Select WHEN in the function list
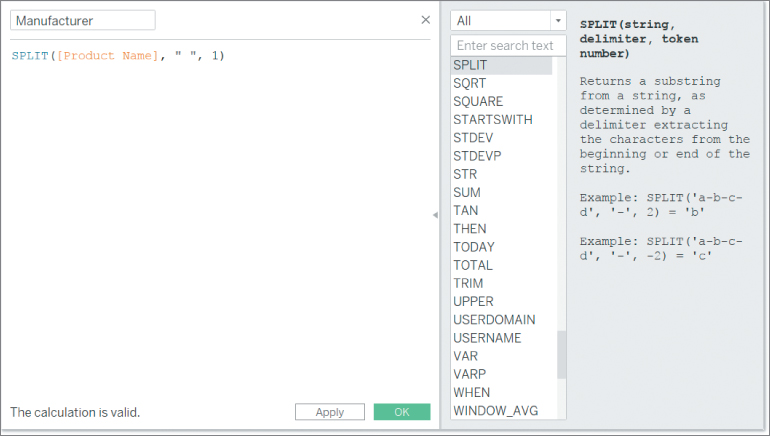Screen dimensions: 770x436 click(501, 392)
